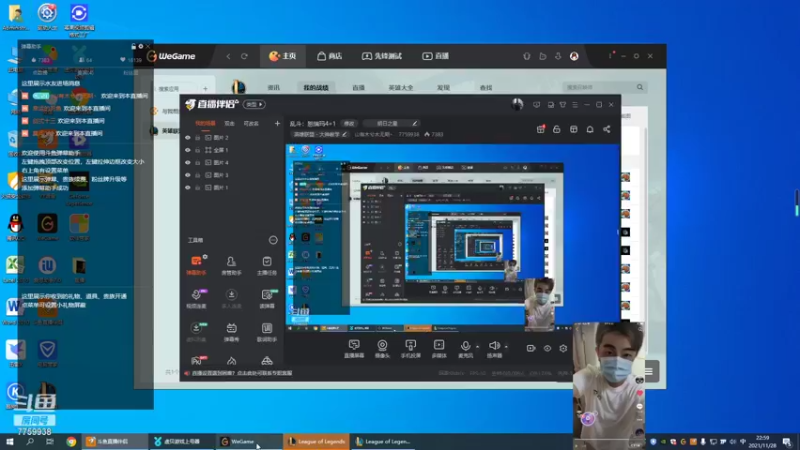
Task: Open notification bell in stream toolbar
Action: (x=590, y=130)
